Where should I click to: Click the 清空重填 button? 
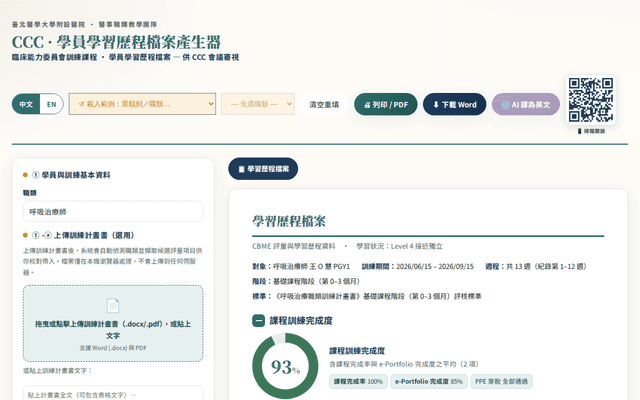click(324, 104)
